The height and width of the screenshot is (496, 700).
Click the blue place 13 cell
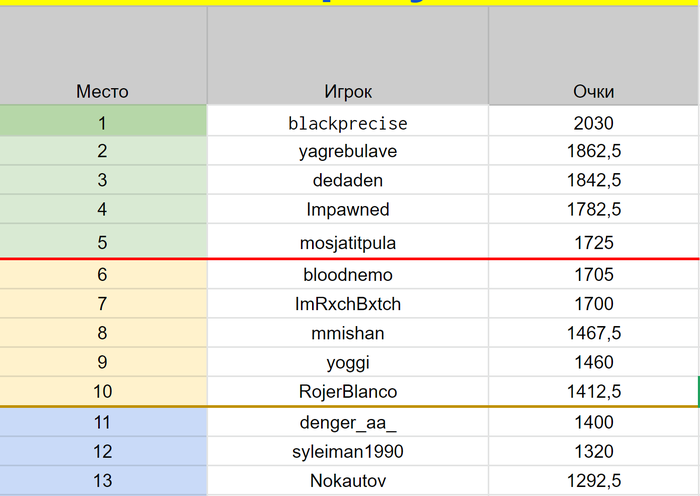103,480
